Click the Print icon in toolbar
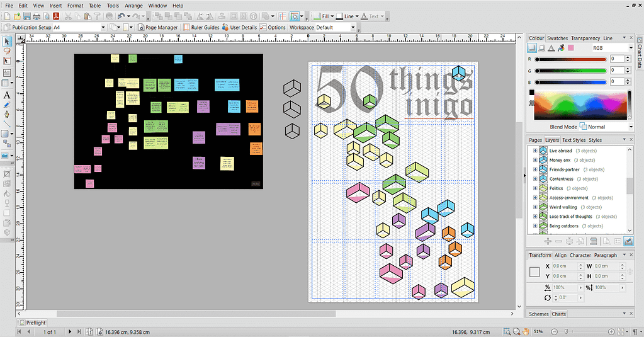This screenshot has width=644, height=337. (x=37, y=16)
